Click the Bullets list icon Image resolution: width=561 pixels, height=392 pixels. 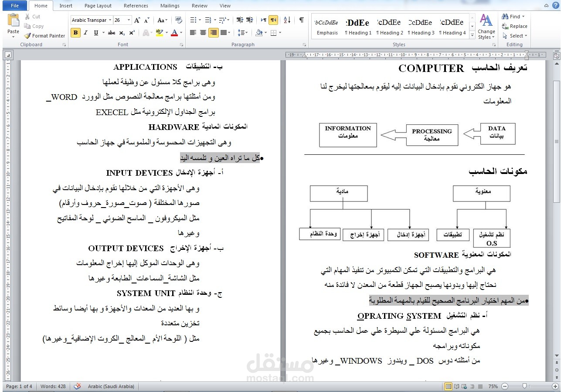[x=193, y=20]
